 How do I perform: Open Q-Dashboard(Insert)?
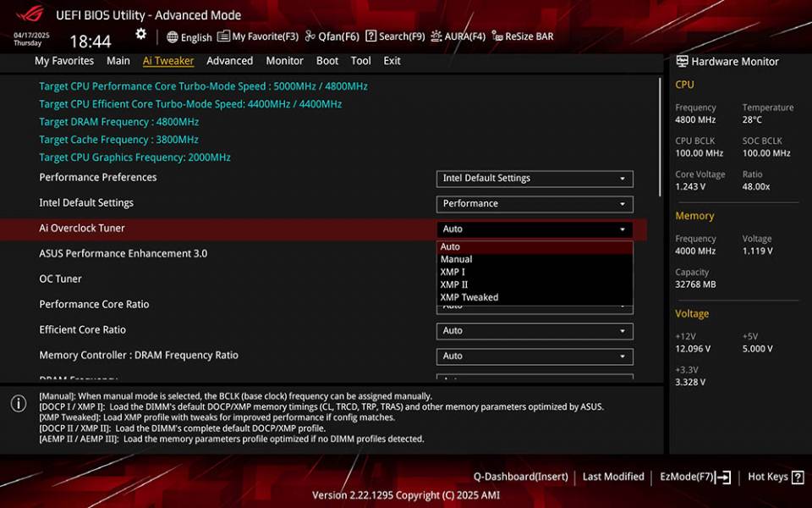[520, 478]
